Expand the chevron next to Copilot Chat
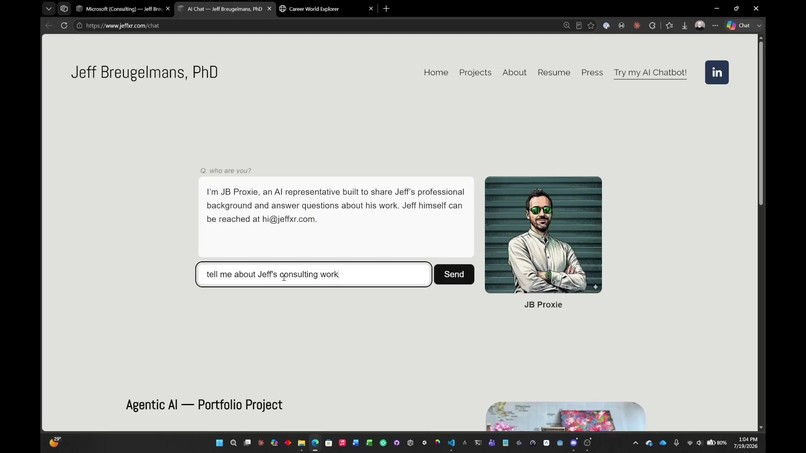806x453 pixels. (x=759, y=25)
